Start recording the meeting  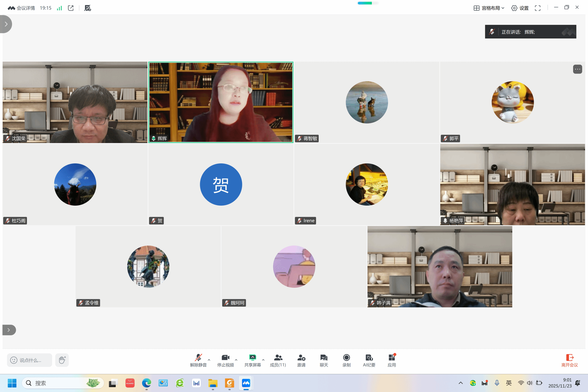click(346, 360)
